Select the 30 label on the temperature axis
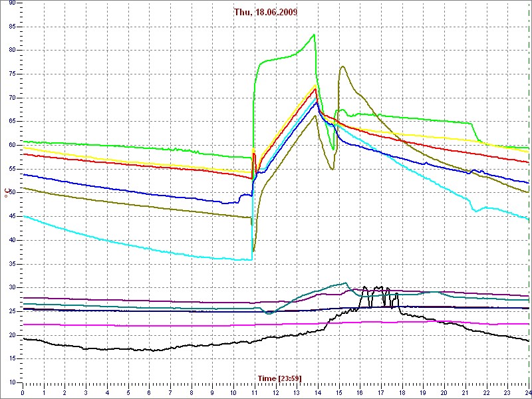This screenshot has width=532, height=399. pyautogui.click(x=11, y=288)
